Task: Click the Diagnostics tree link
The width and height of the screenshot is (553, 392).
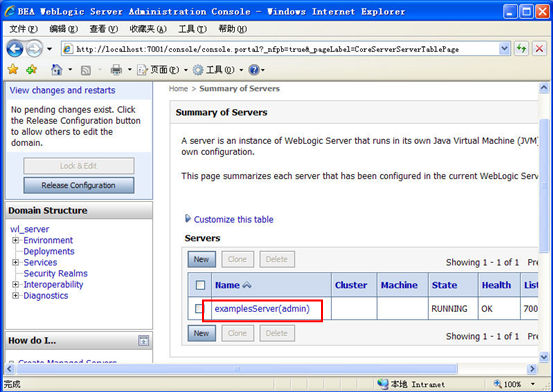Action: (x=46, y=296)
